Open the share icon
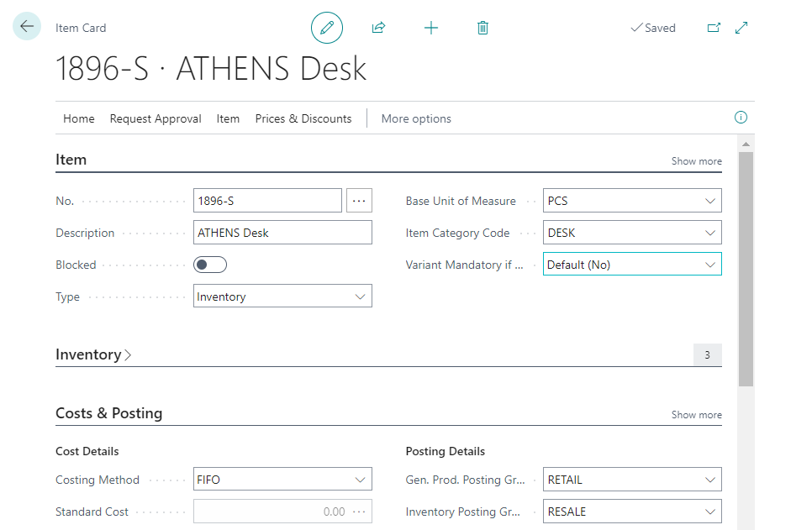This screenshot has width=812, height=530. point(378,28)
